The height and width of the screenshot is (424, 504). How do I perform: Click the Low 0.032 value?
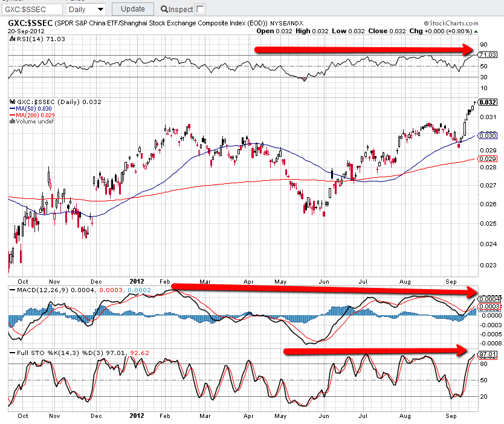click(x=348, y=31)
